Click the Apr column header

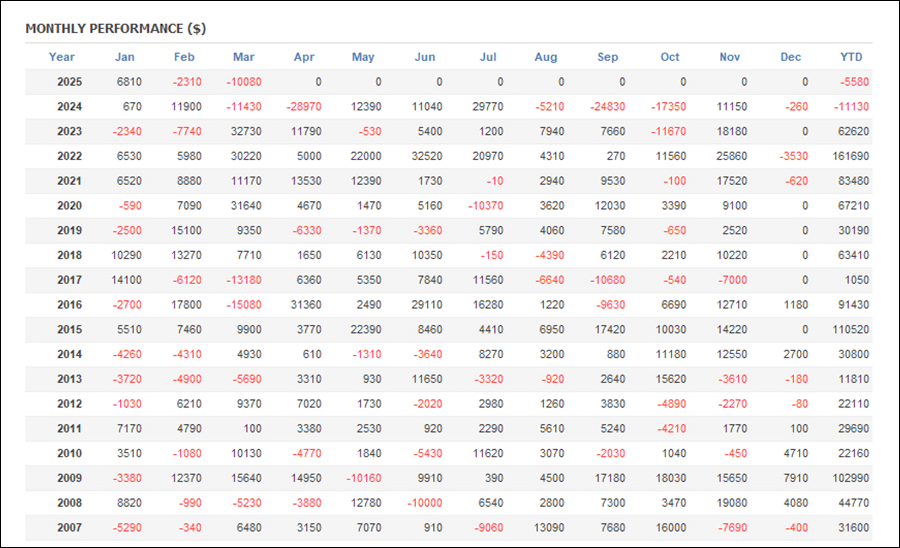(x=304, y=57)
